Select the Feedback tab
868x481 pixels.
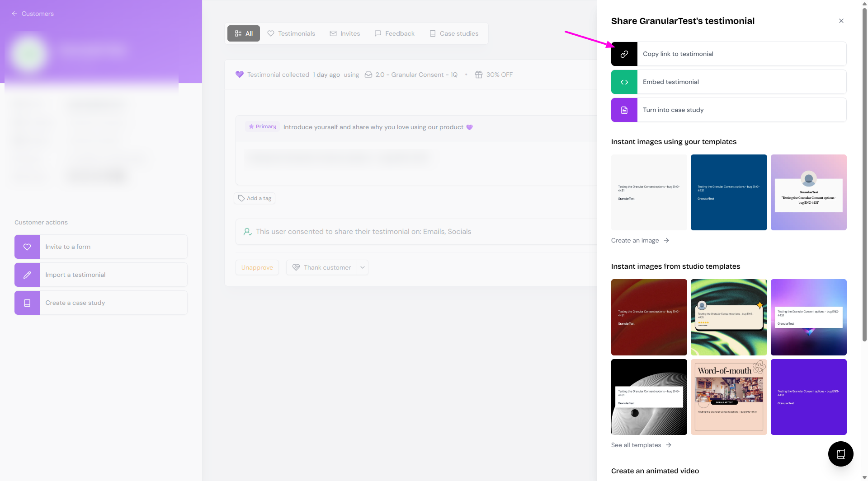(x=394, y=33)
